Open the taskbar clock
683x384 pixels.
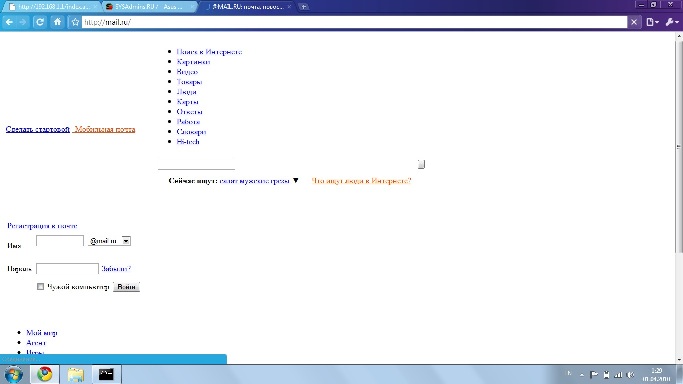click(656, 374)
